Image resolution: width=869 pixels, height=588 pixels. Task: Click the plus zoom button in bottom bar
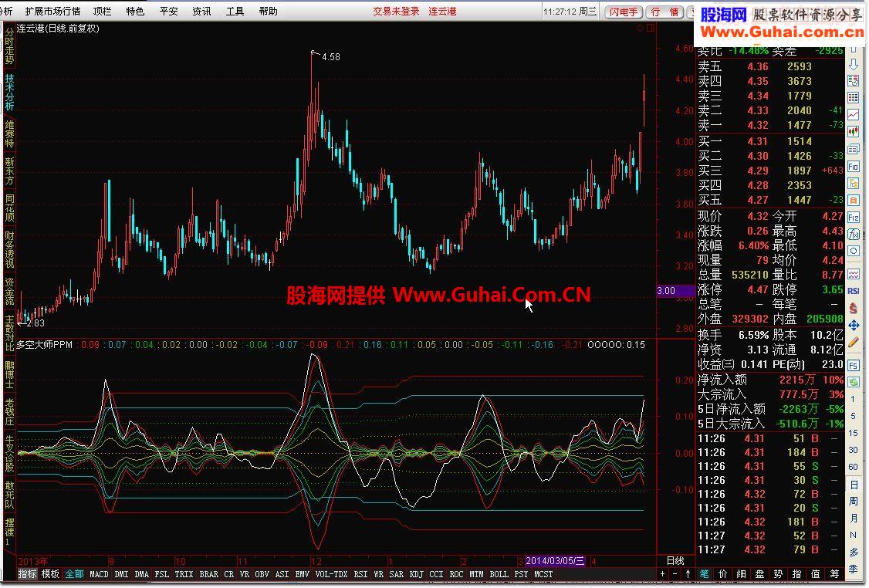[662, 574]
